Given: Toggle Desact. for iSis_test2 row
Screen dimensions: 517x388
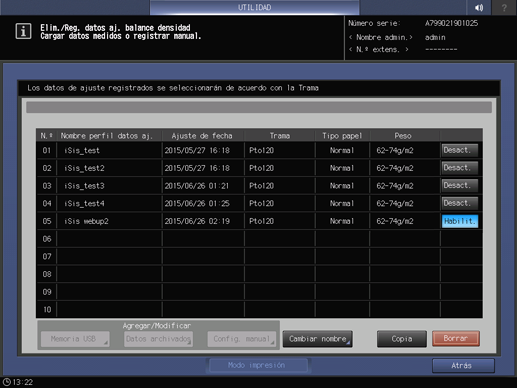Looking at the screenshot, I should pos(460,168).
